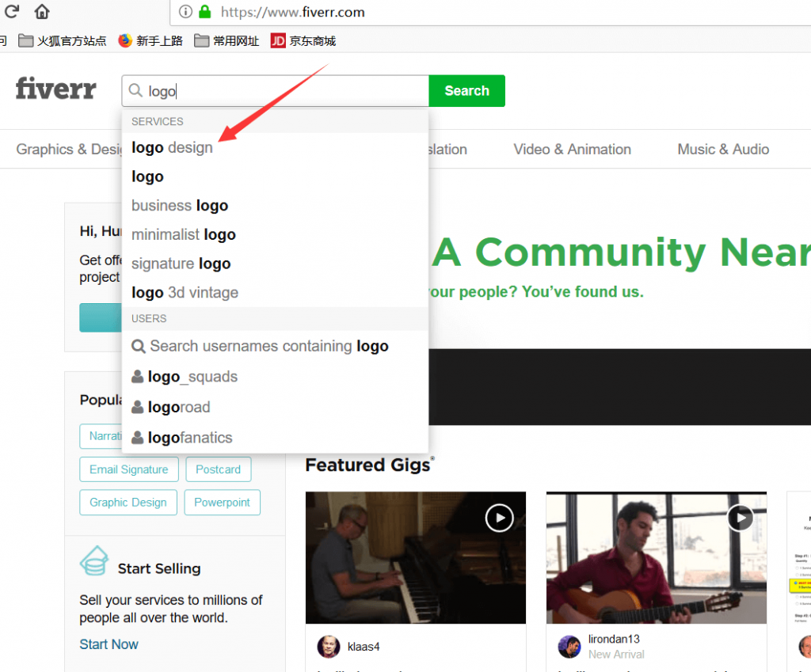
Task: Click the Start Selling cap icon
Action: click(94, 561)
